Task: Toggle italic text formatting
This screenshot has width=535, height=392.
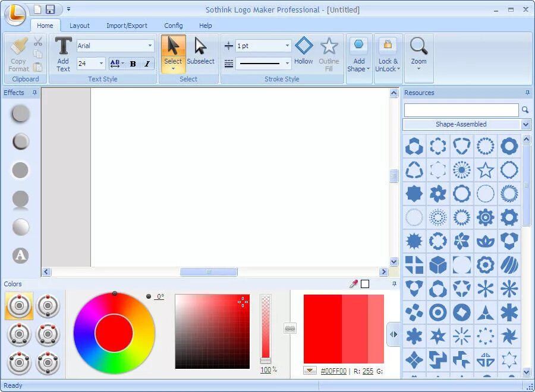Action: [x=147, y=64]
